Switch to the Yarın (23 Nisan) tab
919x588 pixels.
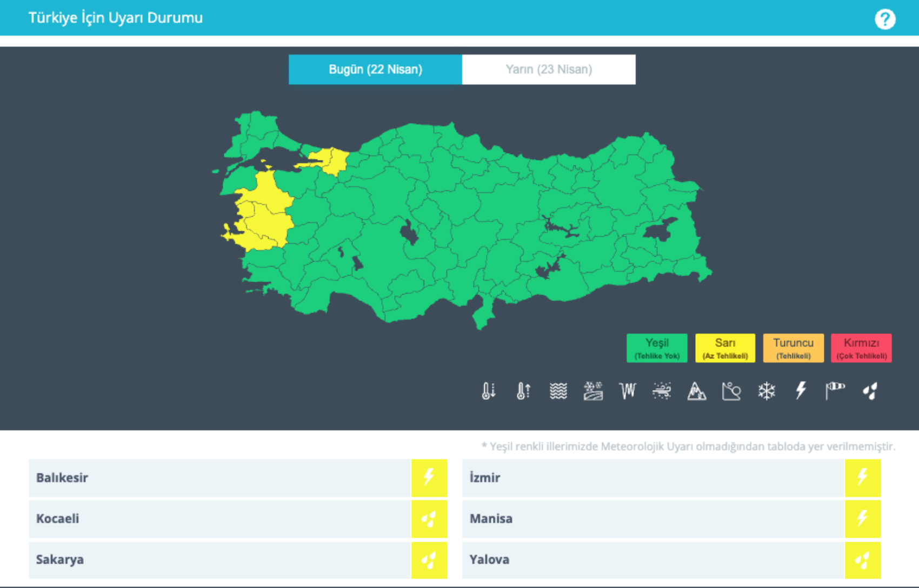[x=549, y=70]
